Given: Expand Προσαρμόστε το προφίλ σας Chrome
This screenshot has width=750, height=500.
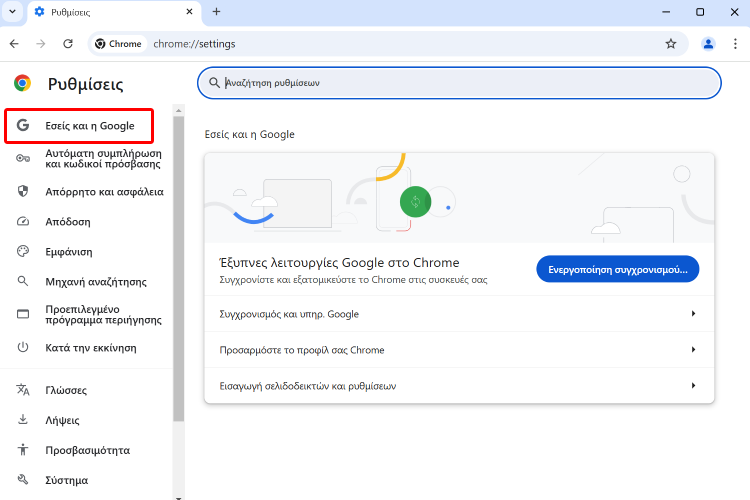Looking at the screenshot, I should click(x=458, y=350).
